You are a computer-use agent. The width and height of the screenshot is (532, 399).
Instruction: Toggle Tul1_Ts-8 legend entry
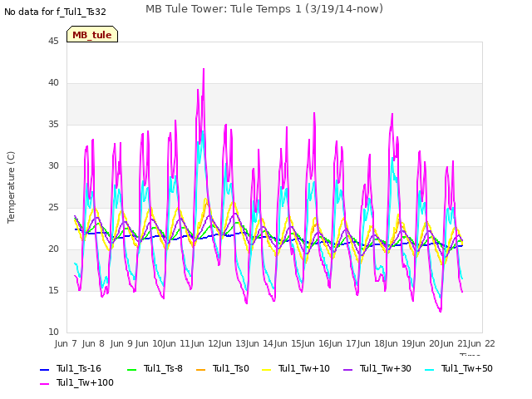pyautogui.click(x=155, y=369)
